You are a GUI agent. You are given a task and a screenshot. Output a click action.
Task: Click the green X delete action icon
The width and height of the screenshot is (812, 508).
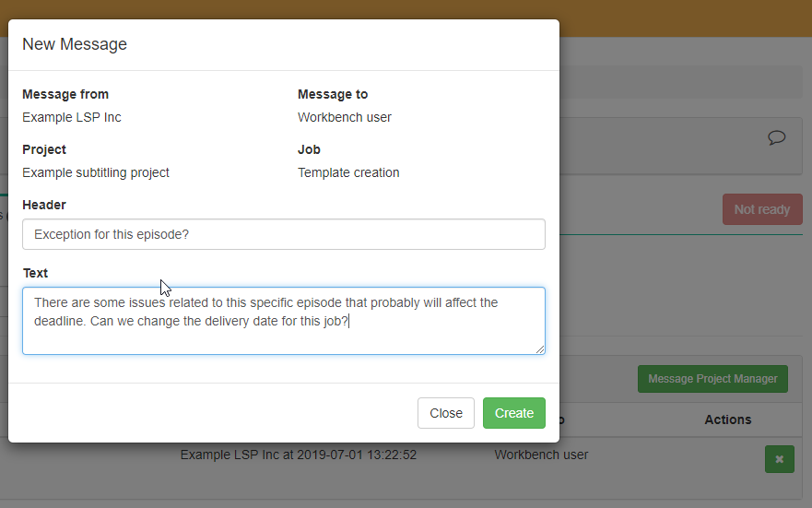(x=780, y=459)
